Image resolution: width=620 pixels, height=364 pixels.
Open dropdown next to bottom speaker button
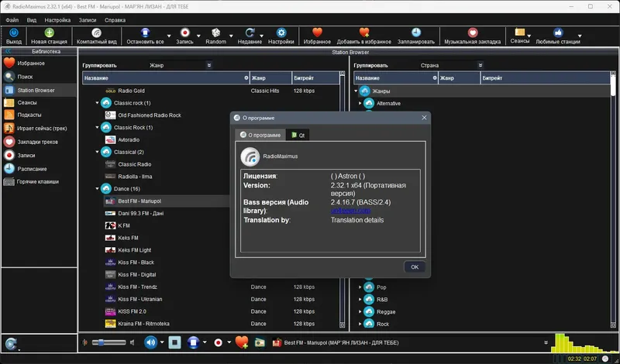162,342
